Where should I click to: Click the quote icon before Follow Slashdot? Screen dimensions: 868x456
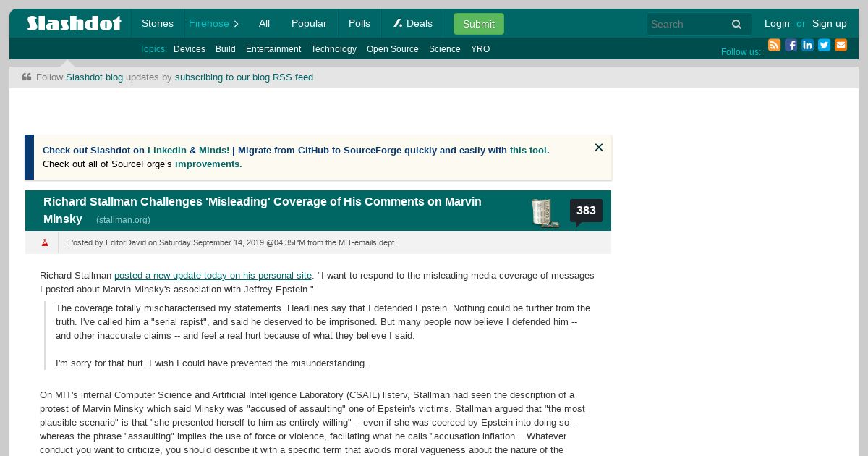[x=27, y=77]
